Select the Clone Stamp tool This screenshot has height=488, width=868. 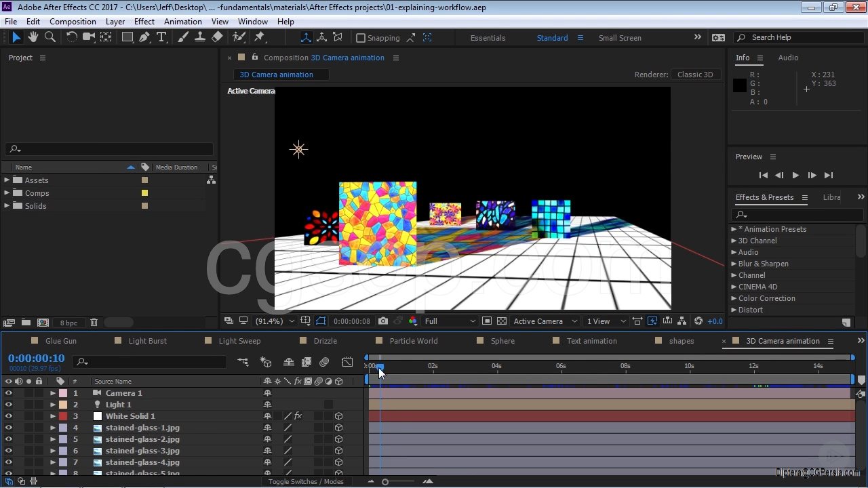200,37
